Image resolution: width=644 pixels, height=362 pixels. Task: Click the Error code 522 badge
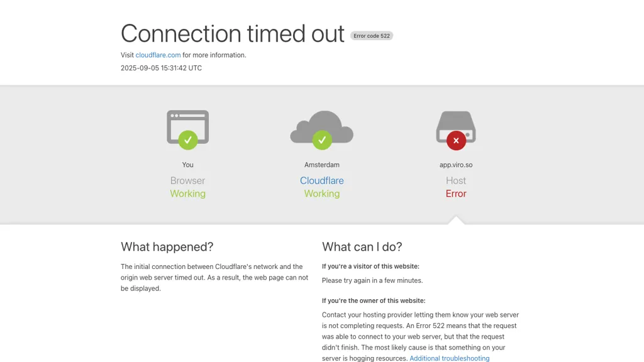(x=372, y=36)
